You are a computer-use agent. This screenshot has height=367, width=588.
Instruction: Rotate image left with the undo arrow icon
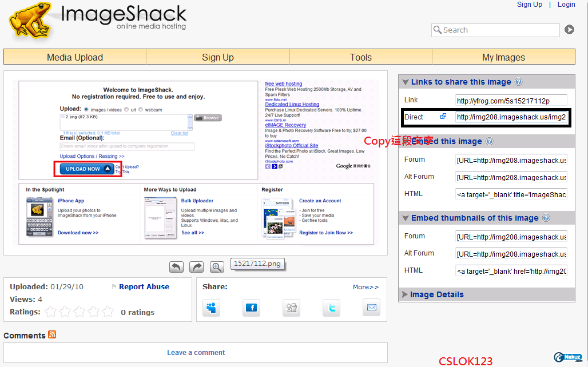coord(176,267)
